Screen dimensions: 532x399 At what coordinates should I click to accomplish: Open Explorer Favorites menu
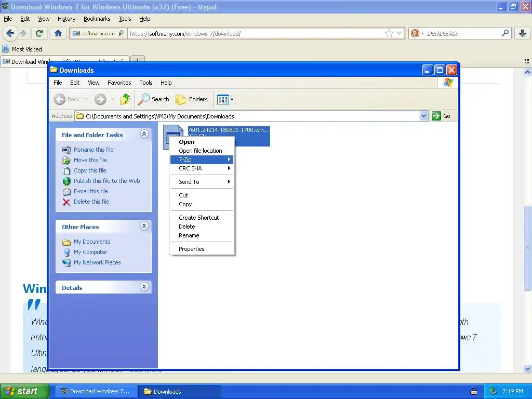coord(119,83)
